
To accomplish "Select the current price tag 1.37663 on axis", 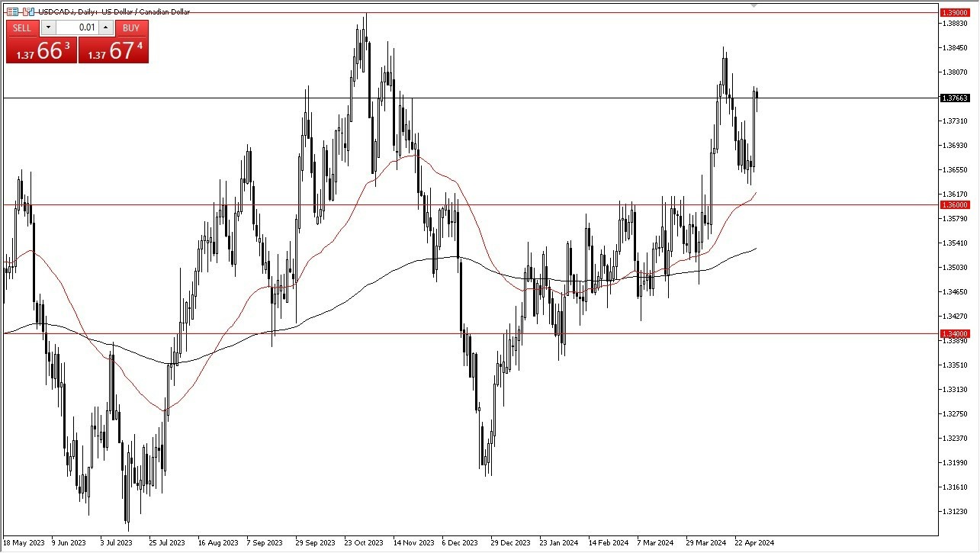I will pyautogui.click(x=954, y=98).
